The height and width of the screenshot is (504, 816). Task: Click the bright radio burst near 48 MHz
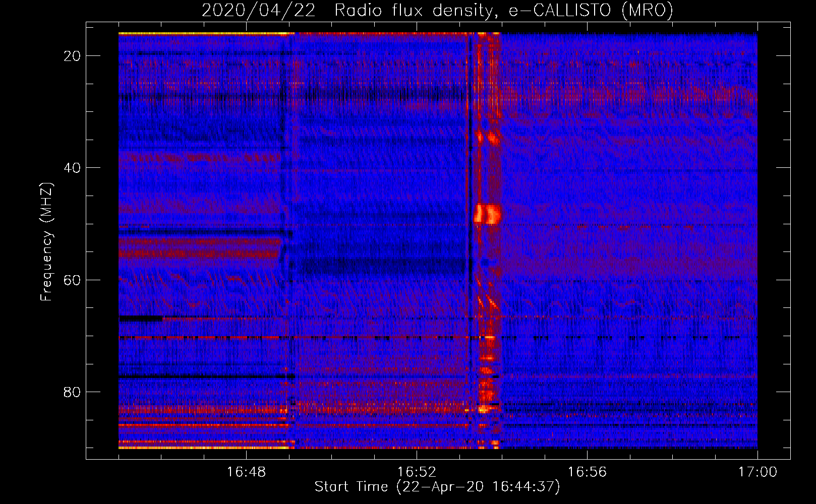pyautogui.click(x=487, y=214)
